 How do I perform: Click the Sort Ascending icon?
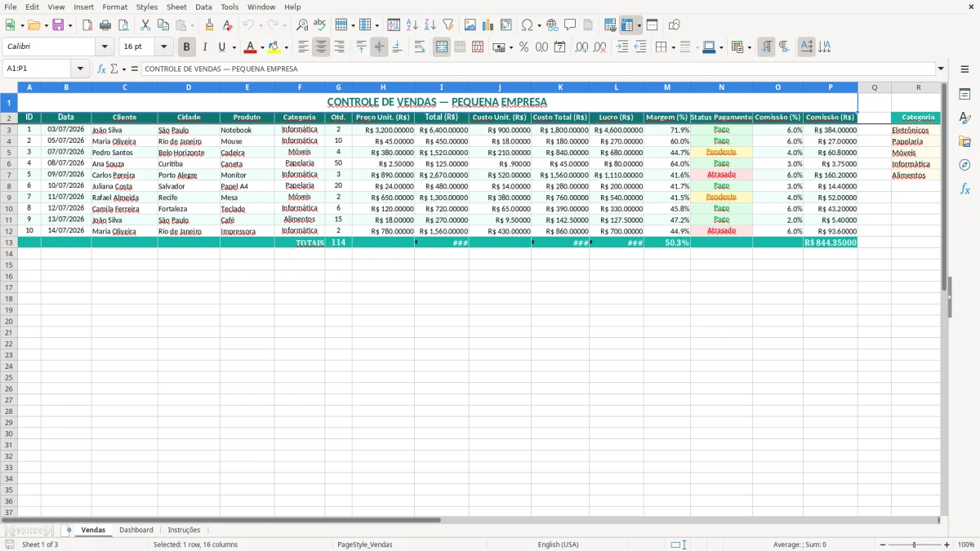tap(412, 25)
